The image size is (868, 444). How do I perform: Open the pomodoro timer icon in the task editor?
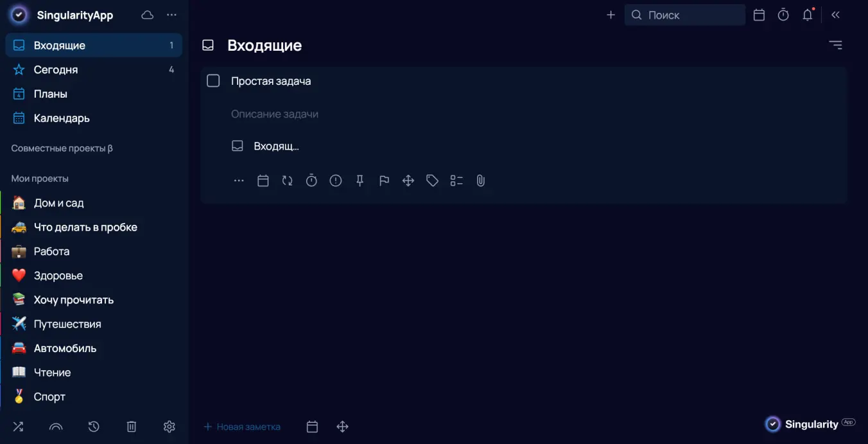pos(311,181)
